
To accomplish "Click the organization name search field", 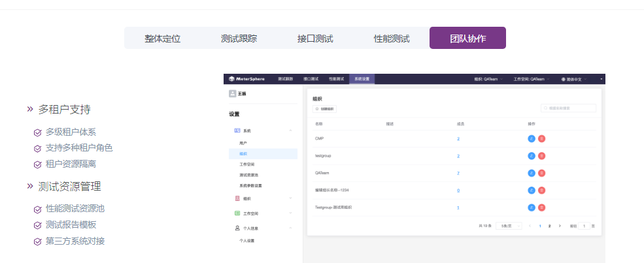I will 568,108.
